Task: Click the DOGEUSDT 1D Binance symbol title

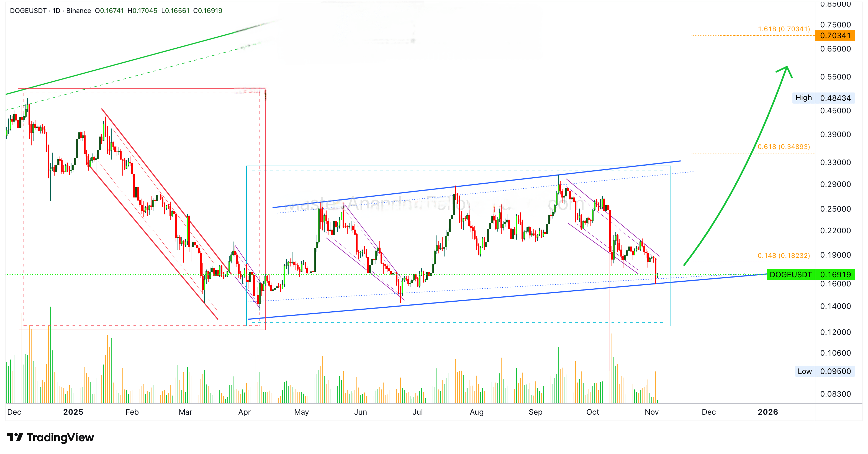Action: tap(50, 11)
